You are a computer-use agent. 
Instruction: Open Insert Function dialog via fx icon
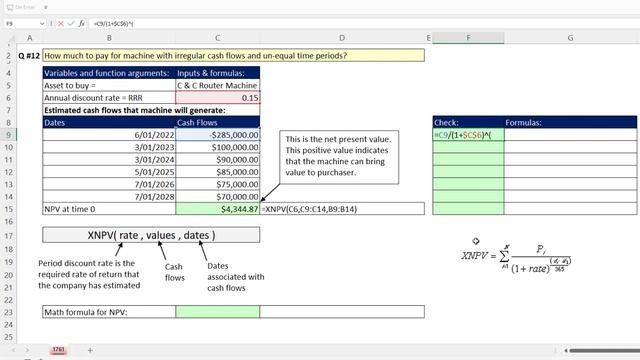click(82, 24)
